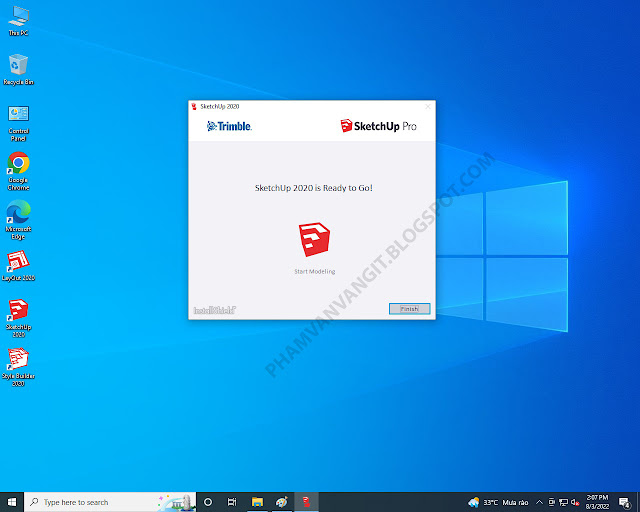Open the volume tray icon

point(575,502)
